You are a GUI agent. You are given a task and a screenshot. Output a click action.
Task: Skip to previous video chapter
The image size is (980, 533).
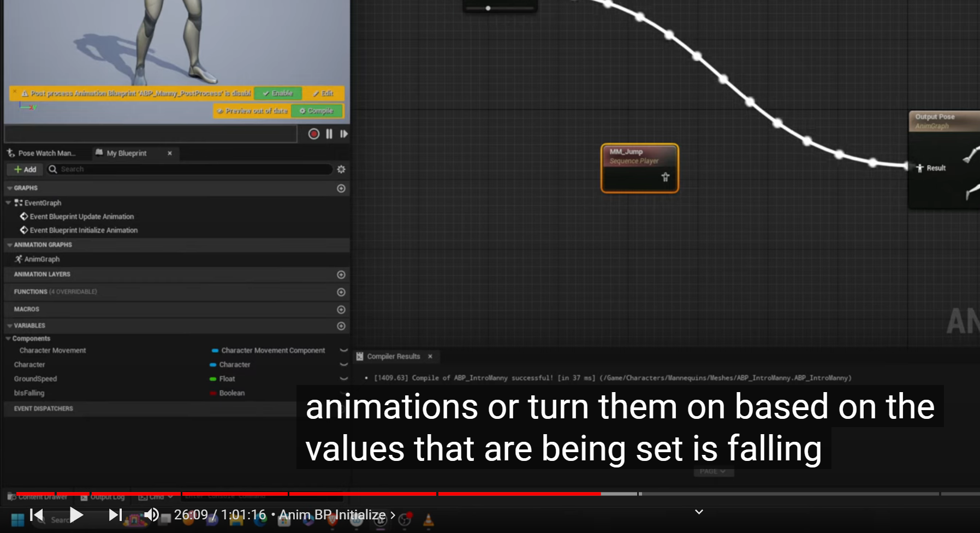[x=37, y=515]
